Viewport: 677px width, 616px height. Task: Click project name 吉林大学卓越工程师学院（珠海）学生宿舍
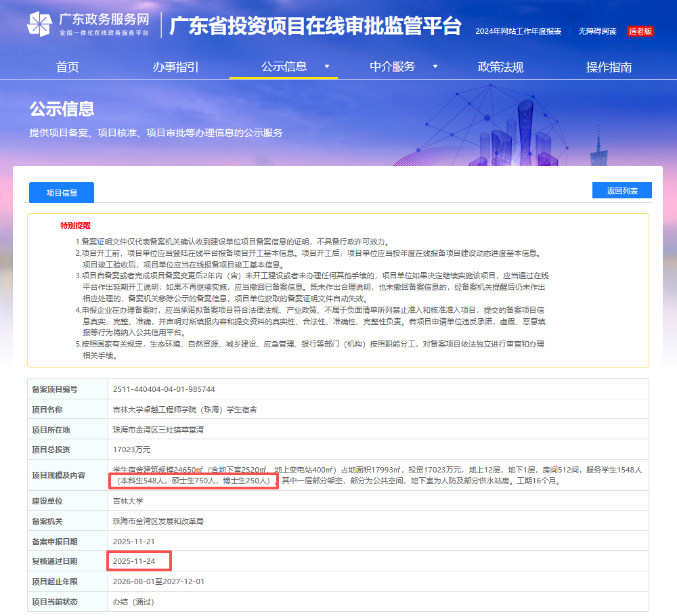(x=185, y=410)
